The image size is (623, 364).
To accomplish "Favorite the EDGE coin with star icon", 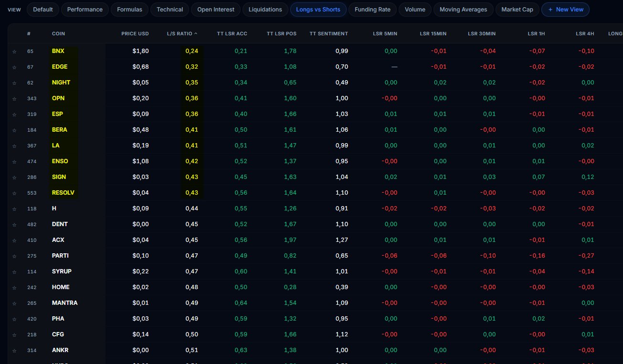I will coord(14,67).
